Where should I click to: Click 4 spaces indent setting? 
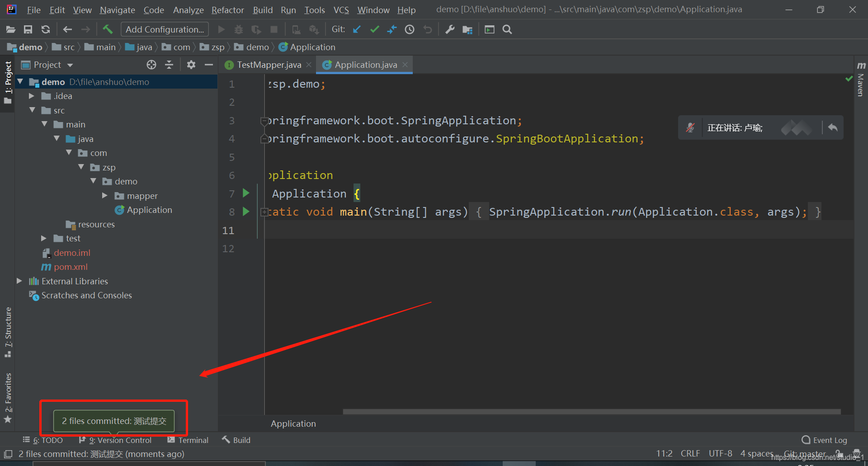pyautogui.click(x=756, y=453)
